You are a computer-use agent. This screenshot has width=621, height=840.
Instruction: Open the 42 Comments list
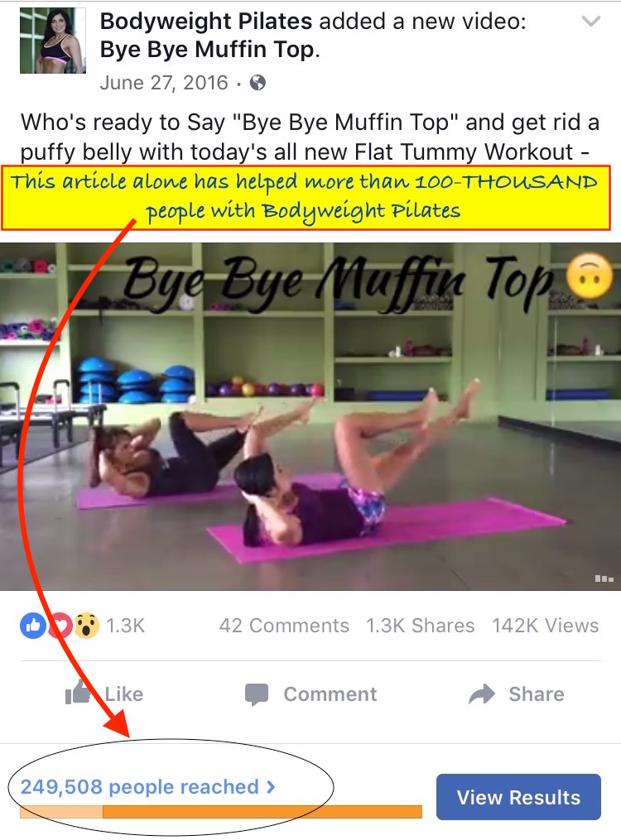click(x=284, y=626)
